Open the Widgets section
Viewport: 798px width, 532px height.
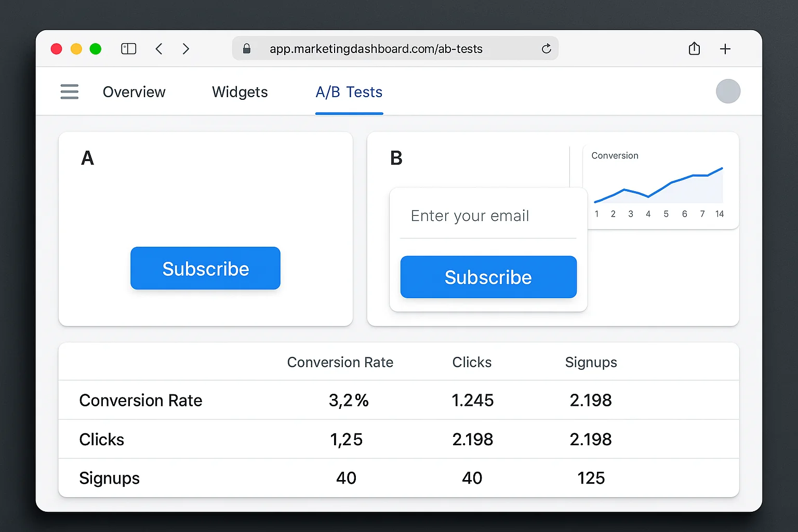coord(240,92)
